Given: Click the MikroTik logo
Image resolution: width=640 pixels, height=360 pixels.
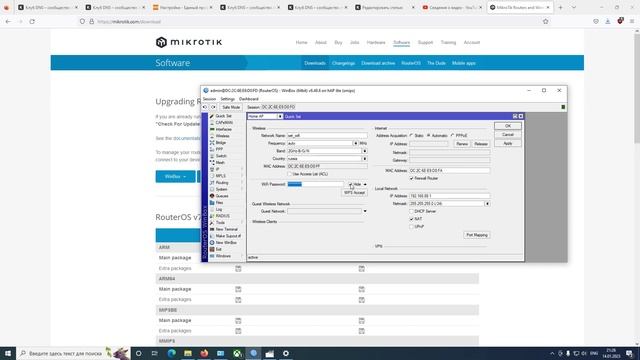Looking at the screenshot, I should click(x=189, y=42).
